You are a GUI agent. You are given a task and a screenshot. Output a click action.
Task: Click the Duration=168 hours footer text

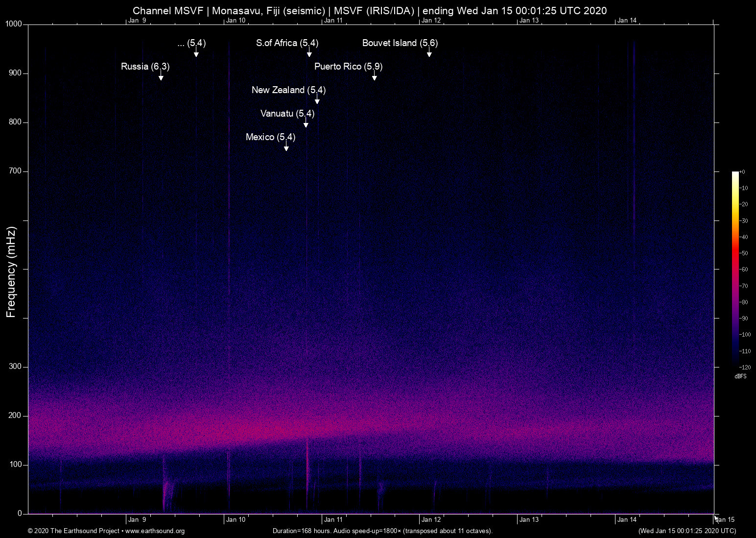382,531
